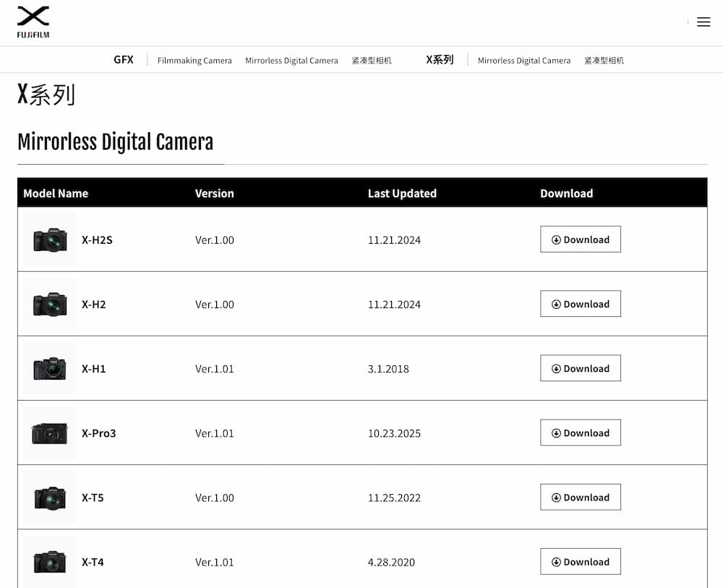723x588 pixels.
Task: Select the X系列 menu item
Action: [x=440, y=60]
